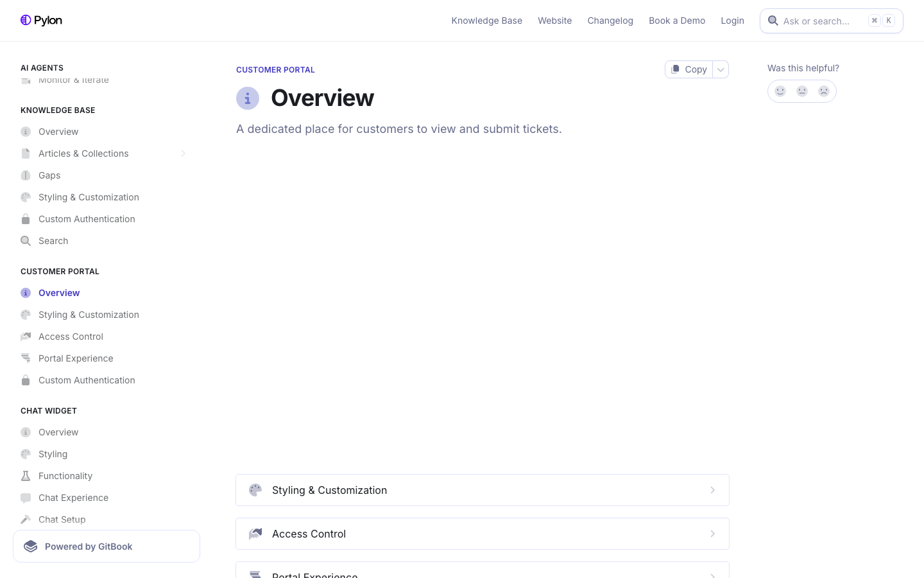Click handshake icon in Access Control card
This screenshot has width=924, height=578.
[255, 534]
